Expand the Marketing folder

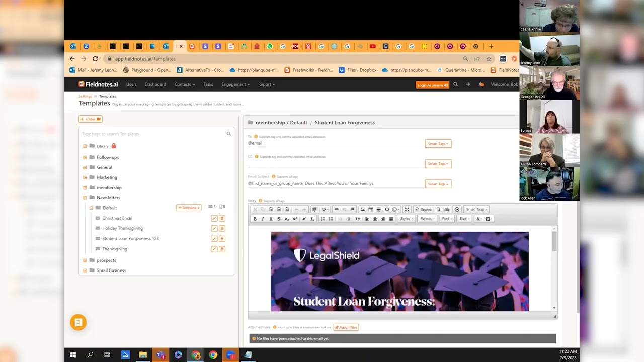85,177
